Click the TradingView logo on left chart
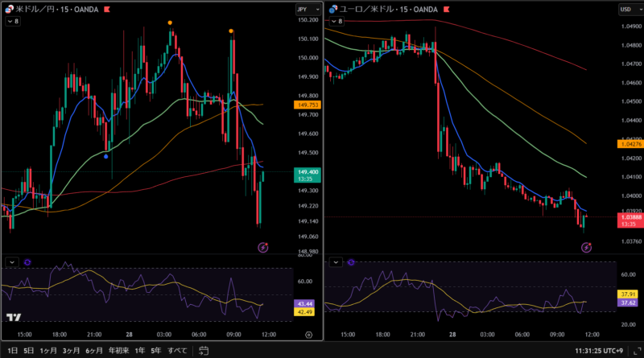Viewport: 644px width, 358px height. [14, 319]
